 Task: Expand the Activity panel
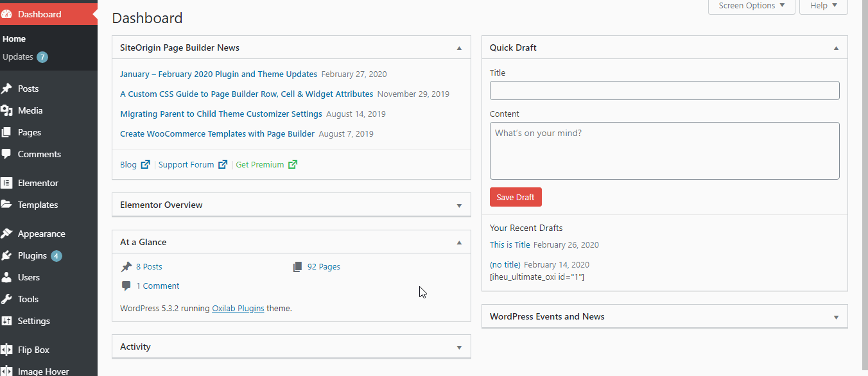(x=459, y=347)
